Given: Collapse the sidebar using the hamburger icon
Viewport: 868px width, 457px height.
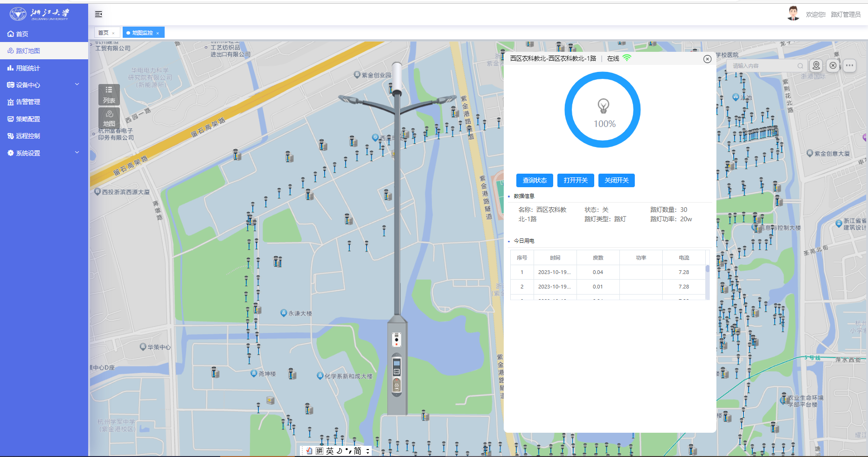Looking at the screenshot, I should click(x=98, y=14).
